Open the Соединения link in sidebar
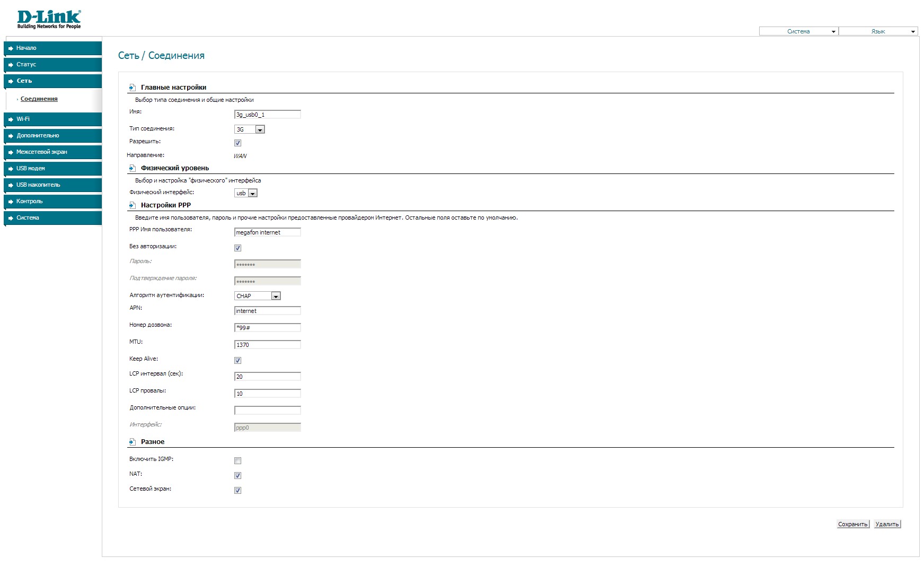 pyautogui.click(x=39, y=99)
